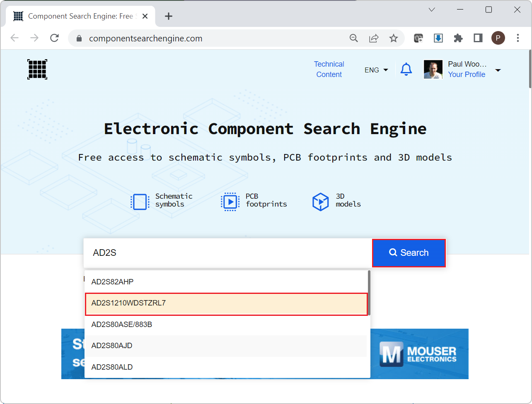Image resolution: width=532 pixels, height=404 pixels.
Task: Select AD2S1210WDSTZRL7 from suggestions
Action: (226, 303)
